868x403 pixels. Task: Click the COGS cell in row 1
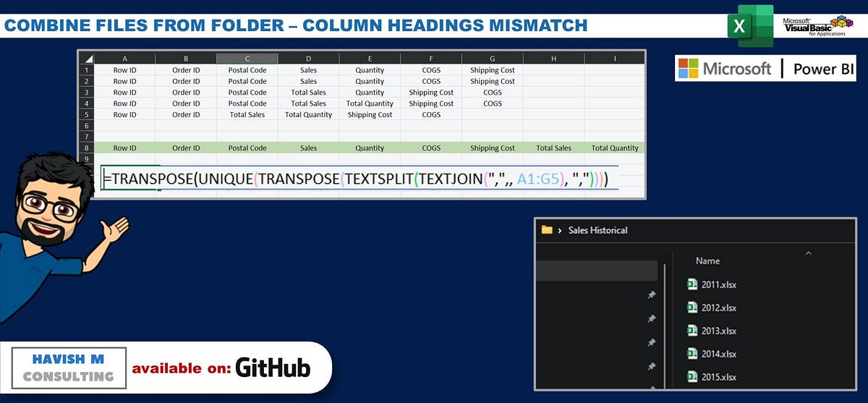click(431, 70)
